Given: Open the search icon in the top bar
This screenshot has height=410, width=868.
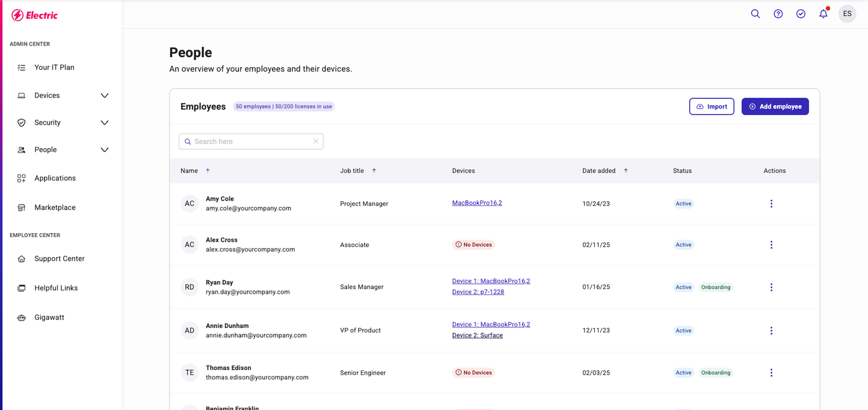Looking at the screenshot, I should pyautogui.click(x=755, y=13).
